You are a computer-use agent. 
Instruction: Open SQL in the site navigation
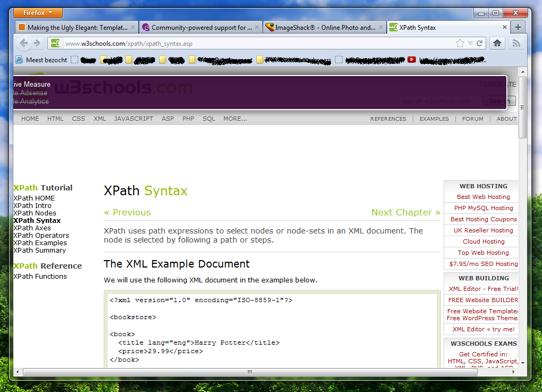209,119
